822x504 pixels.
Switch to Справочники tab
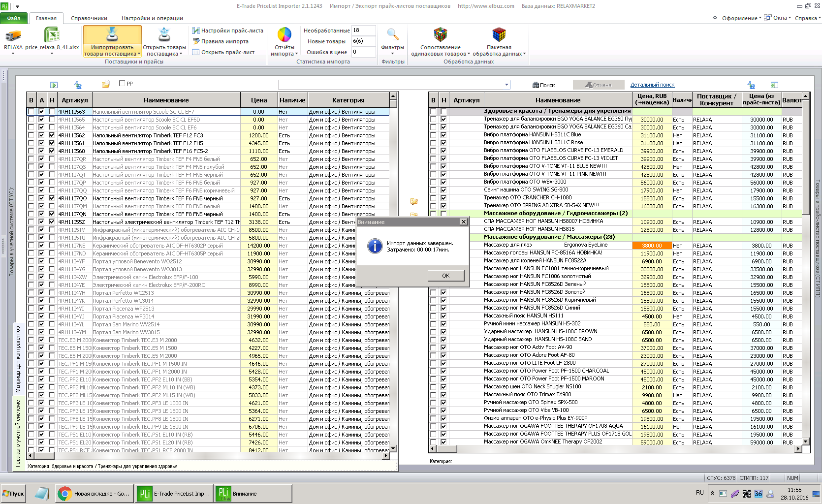[89, 18]
